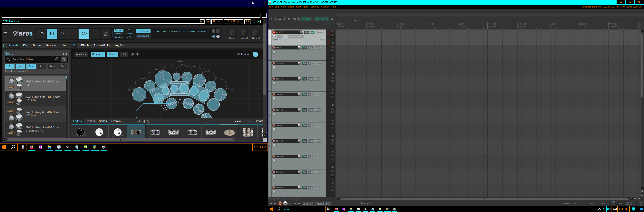Image resolution: width=644 pixels, height=212 pixels.
Task: Toggle the BFD3 metronome
Action: pos(106,34)
